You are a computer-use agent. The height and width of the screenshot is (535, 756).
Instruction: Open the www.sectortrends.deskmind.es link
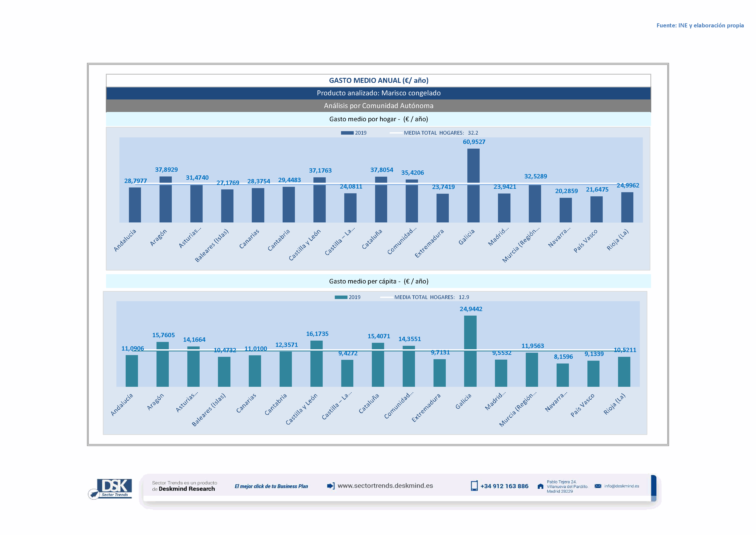tap(385, 486)
